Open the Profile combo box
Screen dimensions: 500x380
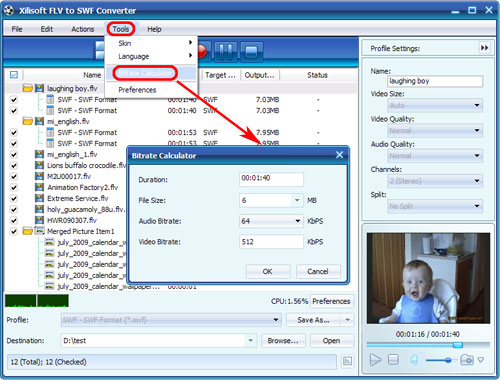pyautogui.click(x=171, y=320)
